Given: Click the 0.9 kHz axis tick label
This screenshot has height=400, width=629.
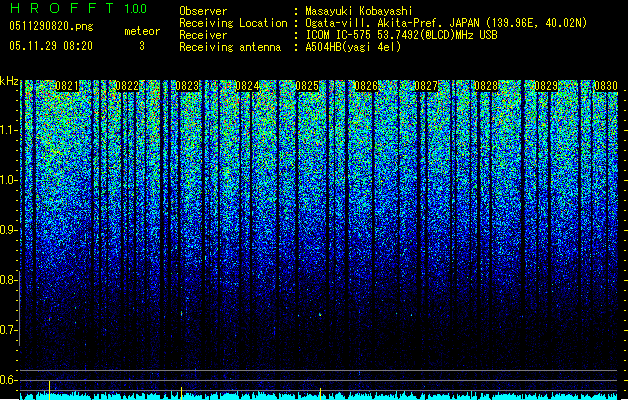Looking at the screenshot, I should [8, 230].
